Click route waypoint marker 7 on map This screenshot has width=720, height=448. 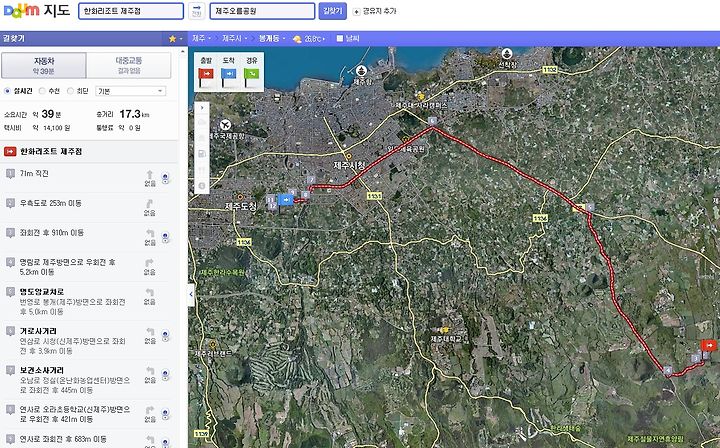(x=311, y=180)
